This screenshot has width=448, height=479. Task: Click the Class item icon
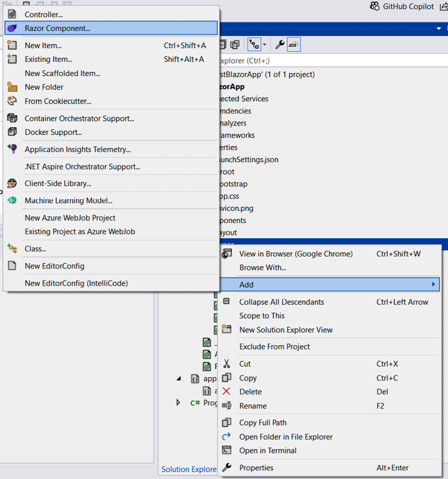click(x=12, y=249)
